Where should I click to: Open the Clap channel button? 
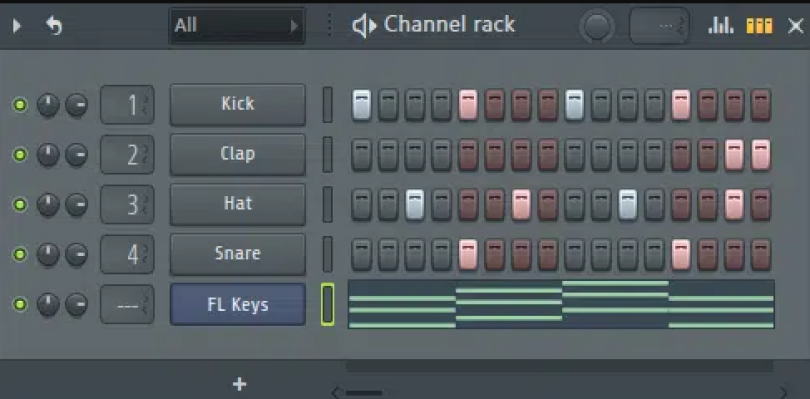[238, 154]
